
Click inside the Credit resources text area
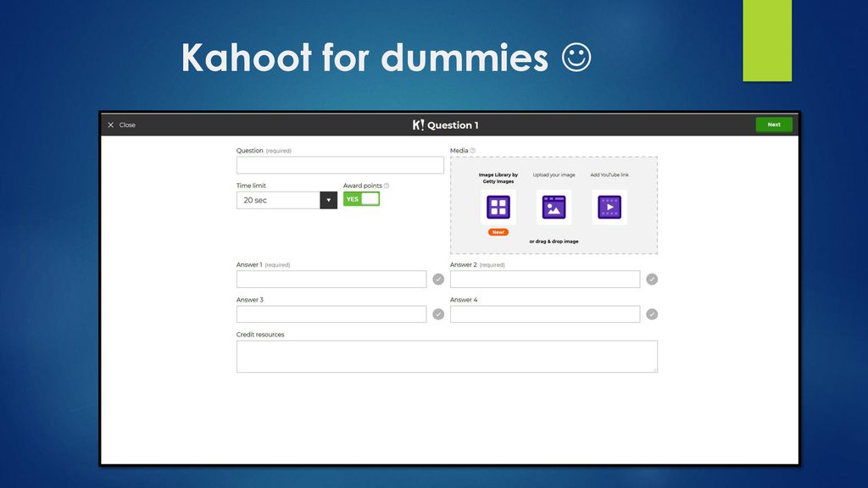tap(447, 357)
